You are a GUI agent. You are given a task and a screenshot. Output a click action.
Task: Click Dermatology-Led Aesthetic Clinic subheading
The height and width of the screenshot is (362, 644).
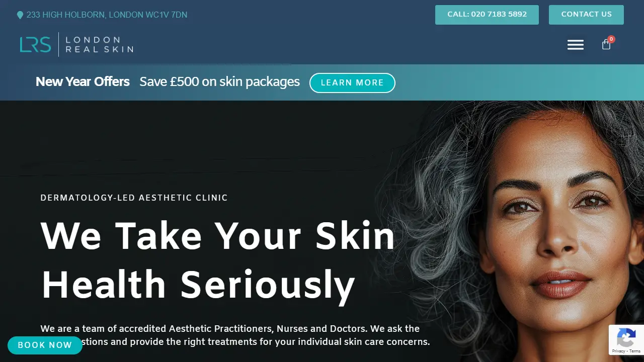click(134, 198)
